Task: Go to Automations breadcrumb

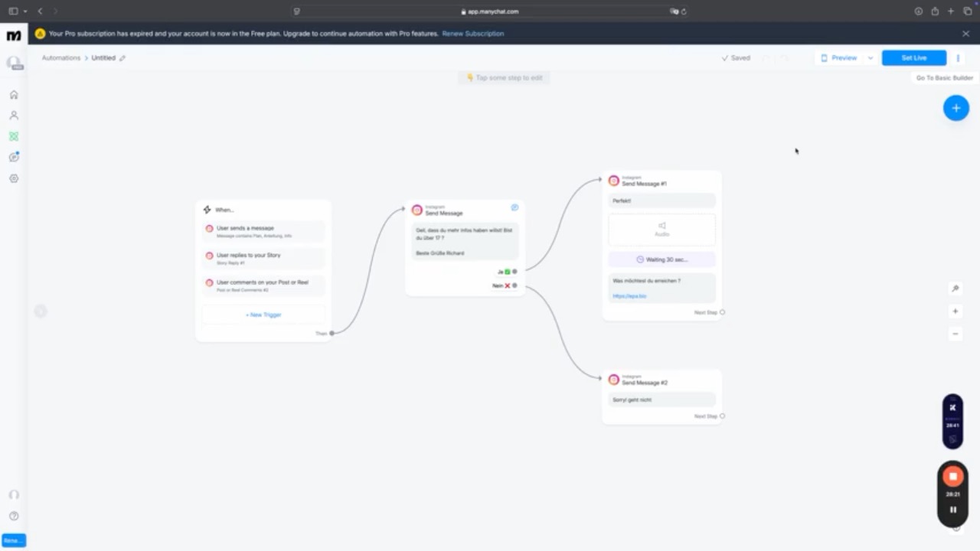Action: (61, 58)
